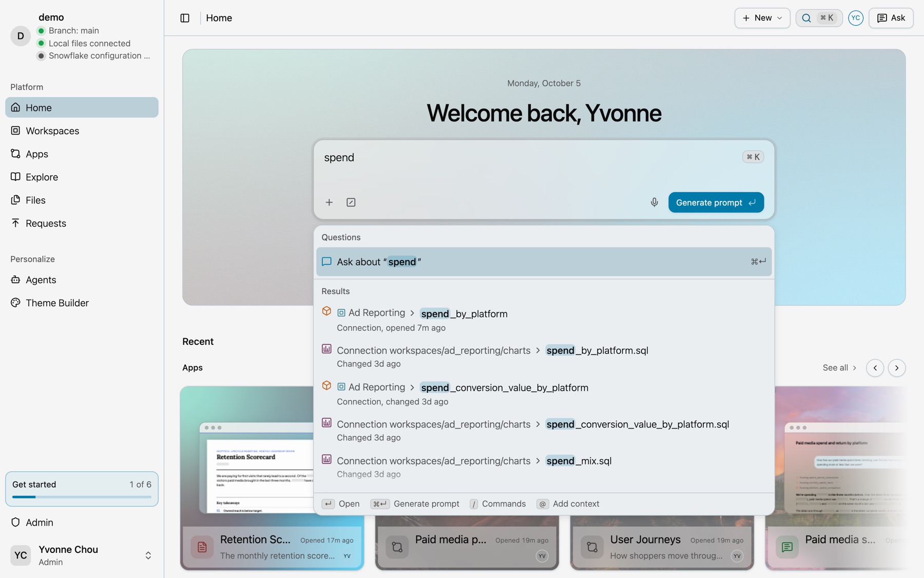The image size is (924, 578).
Task: Click the search ⌘K button in header
Action: pyautogui.click(x=819, y=18)
